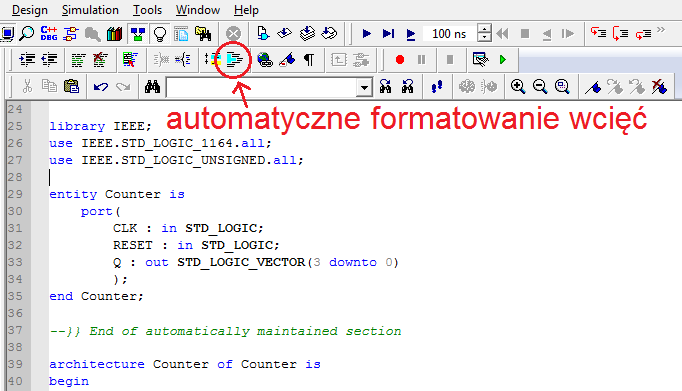
Task: Click the 'downto' keyword on line 33
Action: (353, 262)
